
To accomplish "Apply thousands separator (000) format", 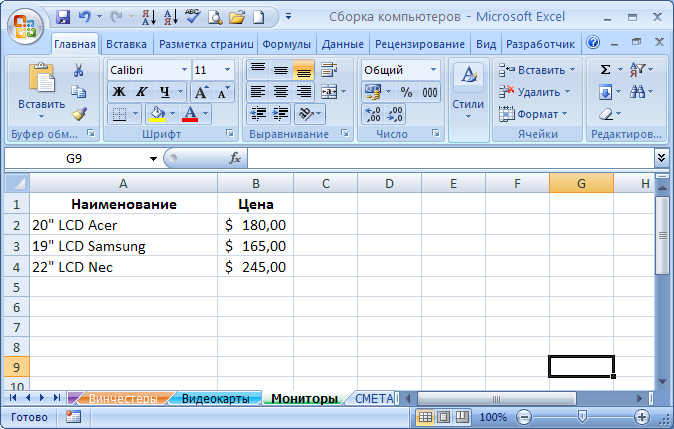I will (x=429, y=92).
